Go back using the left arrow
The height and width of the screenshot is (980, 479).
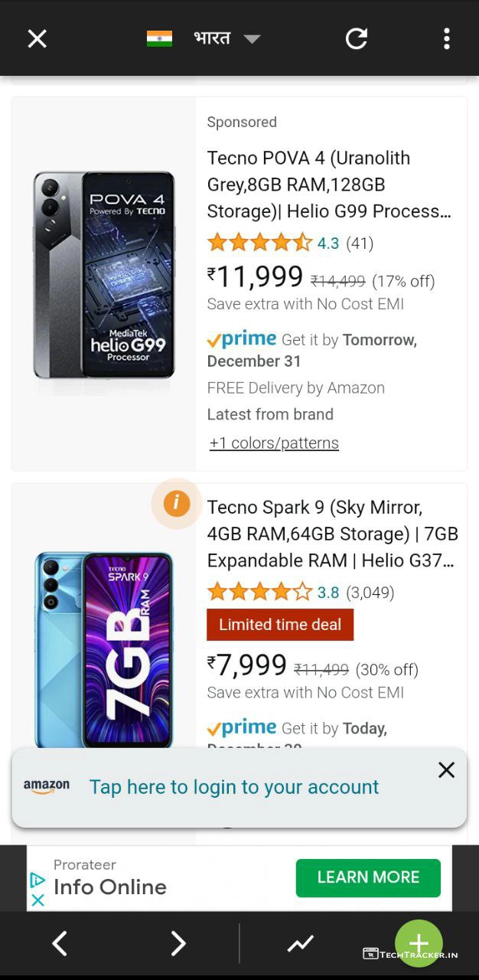click(x=60, y=943)
